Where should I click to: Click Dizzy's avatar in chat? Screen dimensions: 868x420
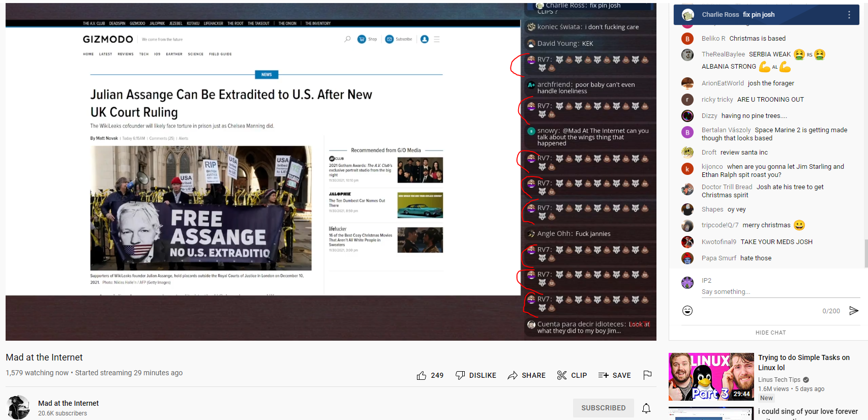(687, 116)
